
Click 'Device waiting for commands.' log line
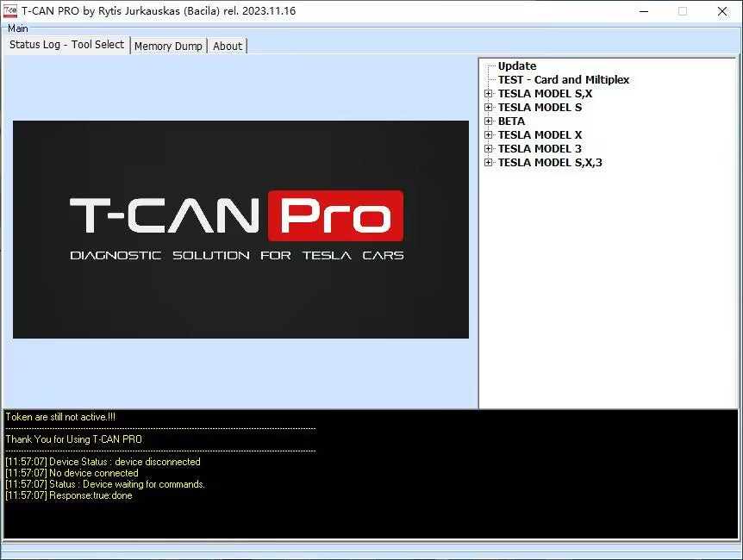point(105,484)
